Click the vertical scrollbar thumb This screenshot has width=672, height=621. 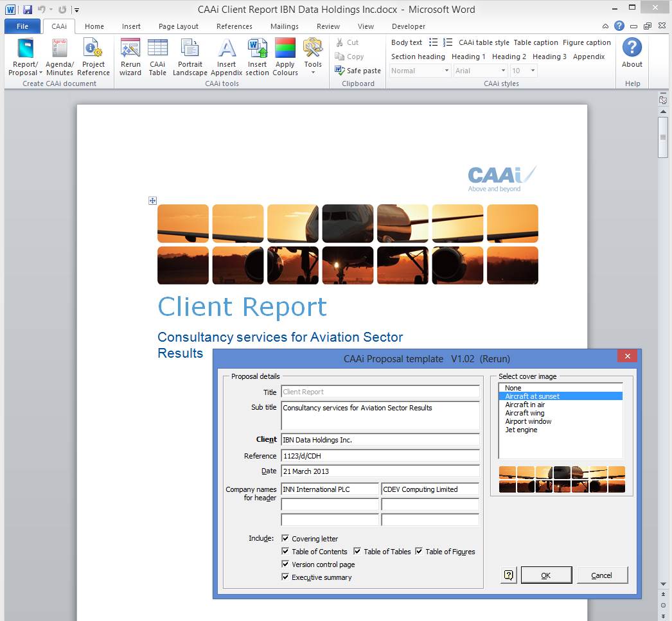(663, 137)
